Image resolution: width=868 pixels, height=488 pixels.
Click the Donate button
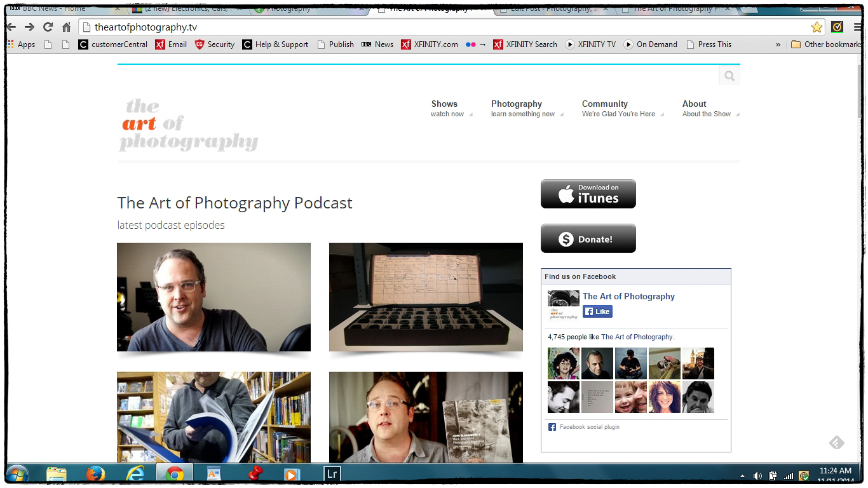[x=588, y=238]
